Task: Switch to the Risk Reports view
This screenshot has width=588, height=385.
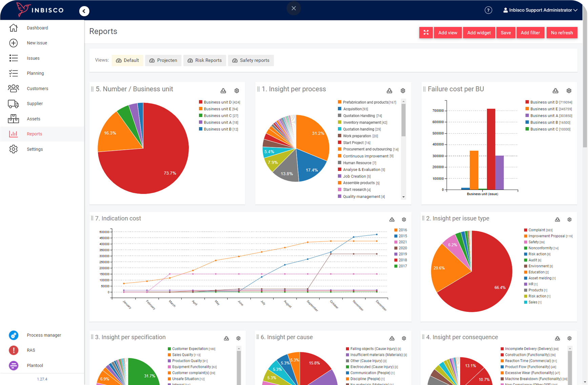Action: (x=205, y=60)
